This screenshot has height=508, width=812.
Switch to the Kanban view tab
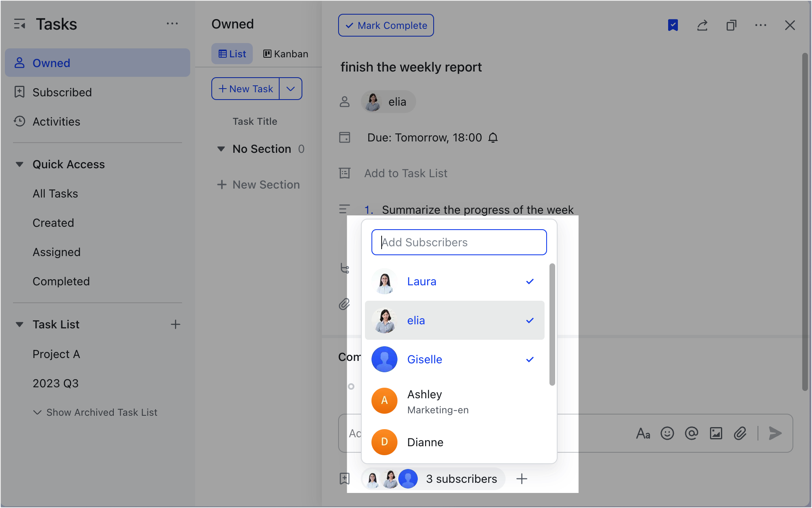285,53
